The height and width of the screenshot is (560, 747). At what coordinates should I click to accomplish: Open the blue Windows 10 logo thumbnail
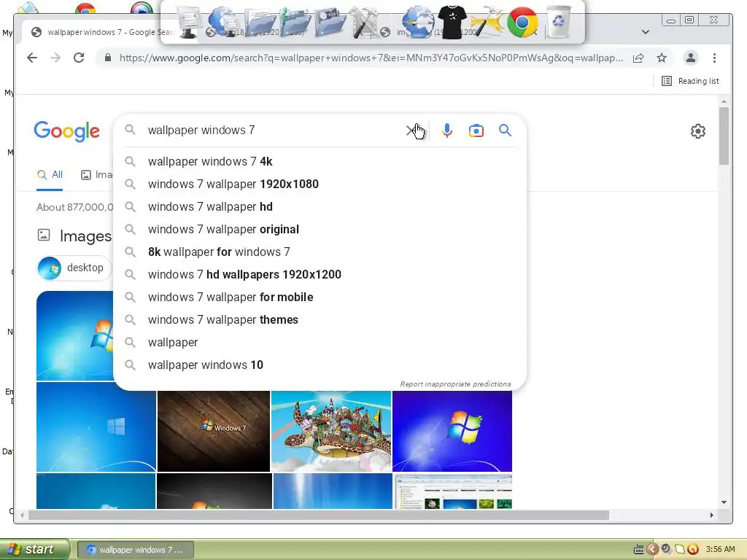tap(96, 427)
